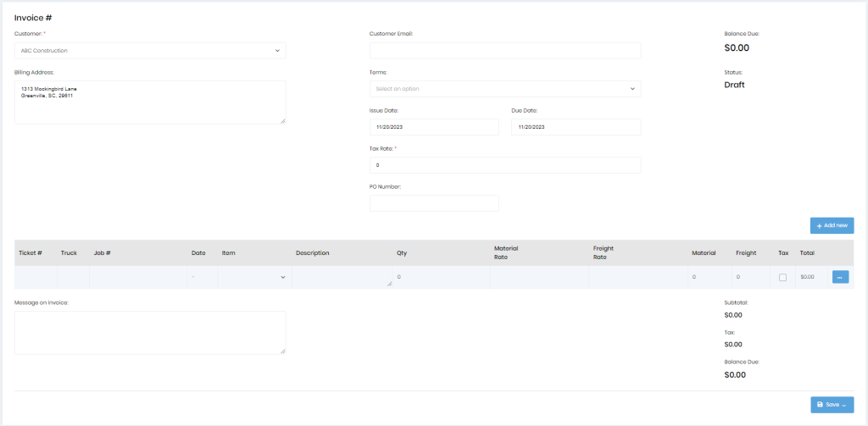Click the Job # cell in row
This screenshot has height=426, width=868.
tap(137, 277)
